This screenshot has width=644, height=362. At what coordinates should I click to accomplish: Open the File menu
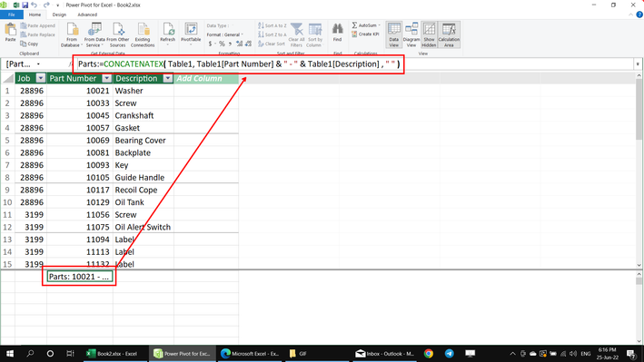(x=12, y=15)
